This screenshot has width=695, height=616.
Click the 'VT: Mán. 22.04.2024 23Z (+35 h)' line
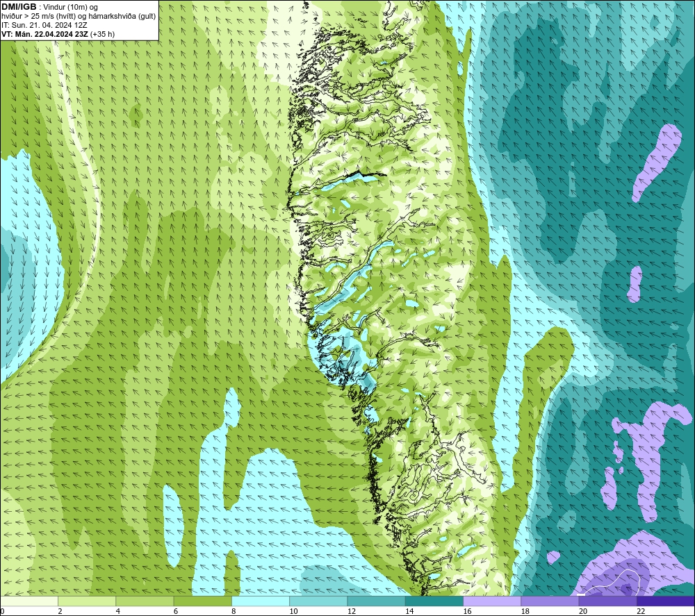point(58,33)
